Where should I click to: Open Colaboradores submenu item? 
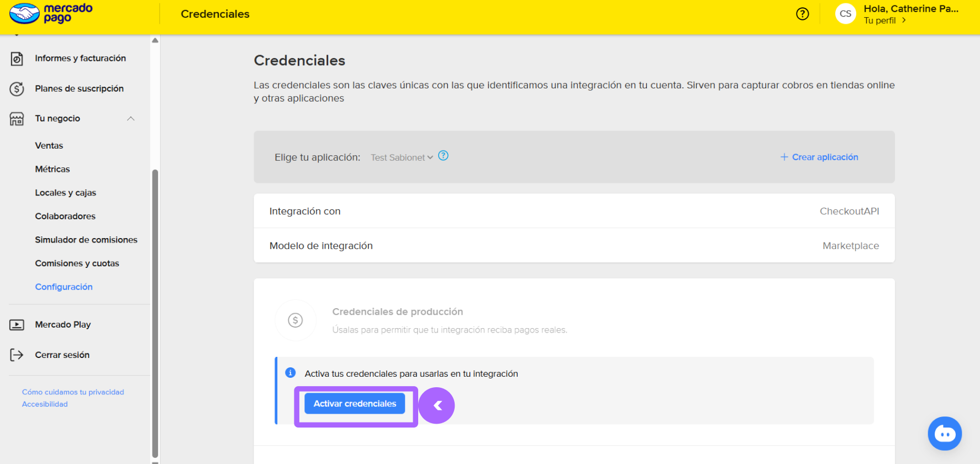click(x=65, y=217)
